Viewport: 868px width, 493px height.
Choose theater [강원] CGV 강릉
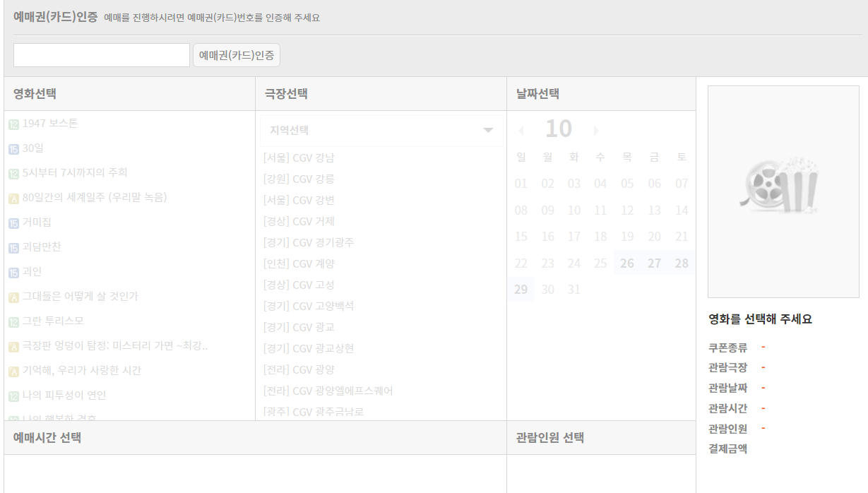299,179
